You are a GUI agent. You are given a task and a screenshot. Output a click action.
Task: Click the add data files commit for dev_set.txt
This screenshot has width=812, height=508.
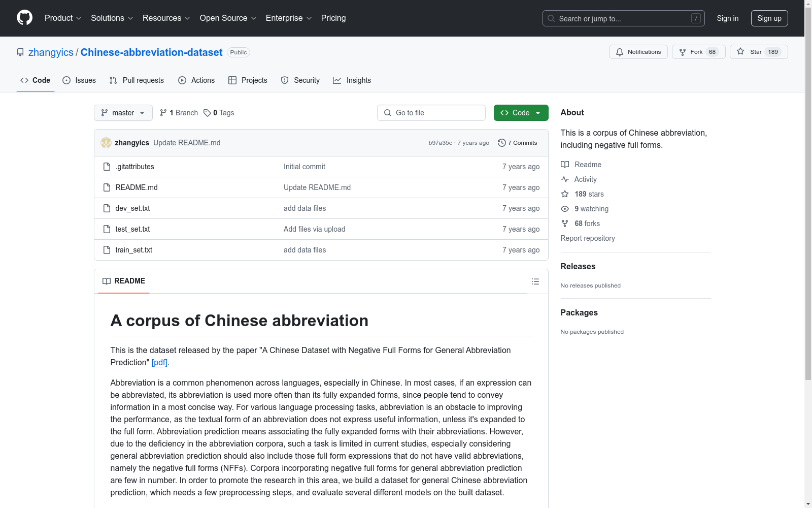point(304,208)
